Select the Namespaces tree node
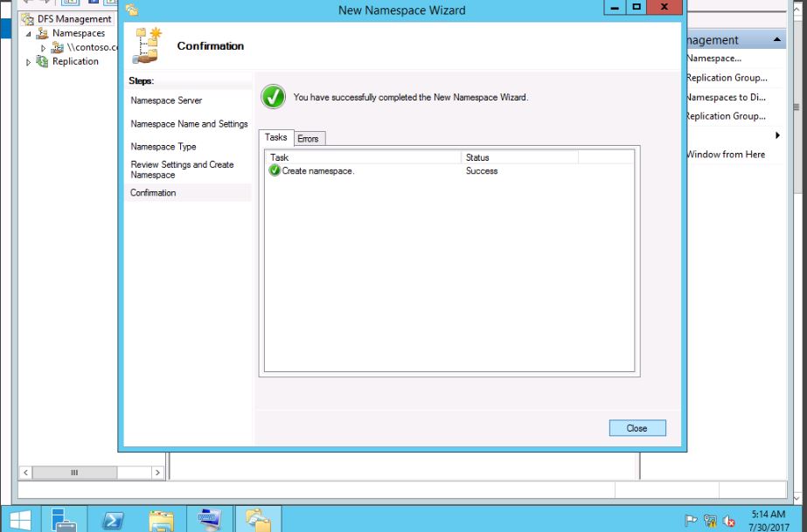Viewport: 807px width, 532px height. pos(79,33)
